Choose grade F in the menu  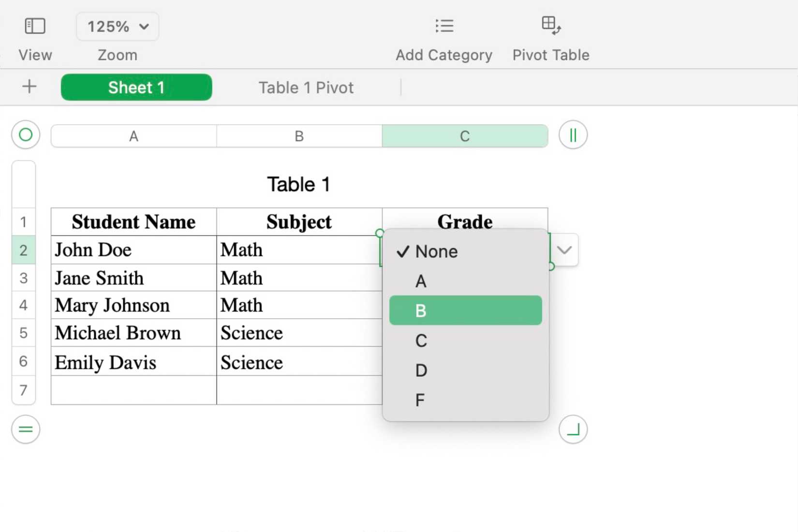[420, 400]
